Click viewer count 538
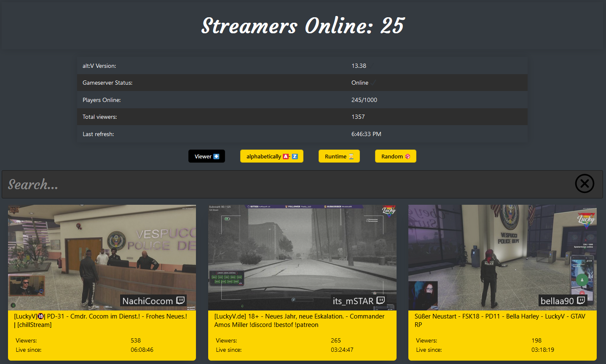 (136, 340)
